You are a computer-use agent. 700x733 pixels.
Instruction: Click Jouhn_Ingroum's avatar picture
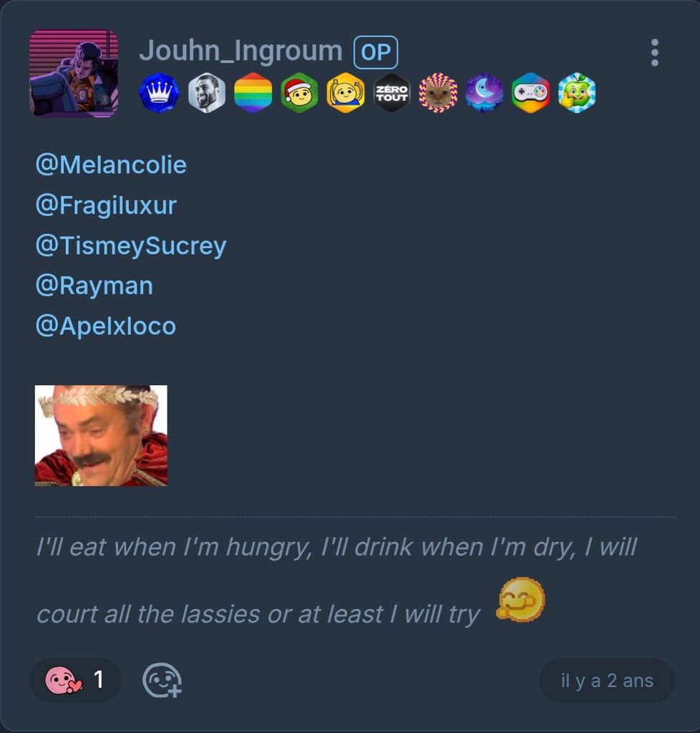coord(74,73)
